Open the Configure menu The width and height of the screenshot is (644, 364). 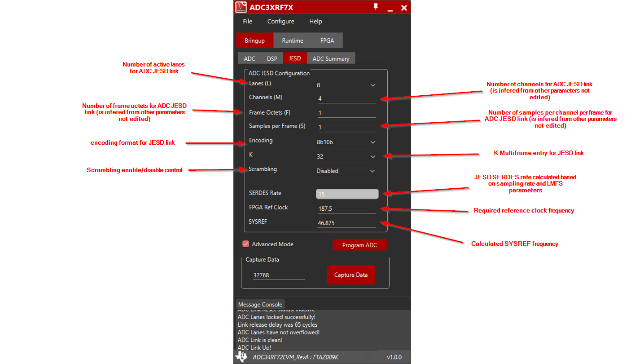pos(280,22)
